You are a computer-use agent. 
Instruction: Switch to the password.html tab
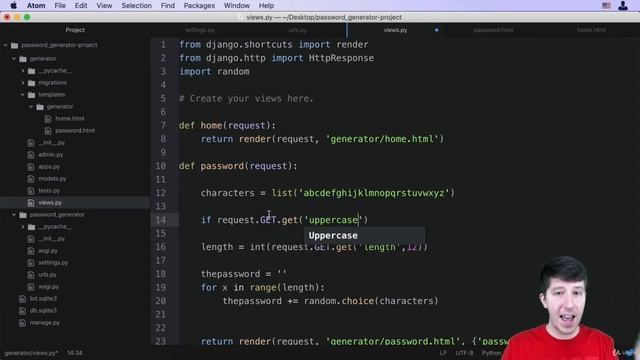[x=493, y=30]
